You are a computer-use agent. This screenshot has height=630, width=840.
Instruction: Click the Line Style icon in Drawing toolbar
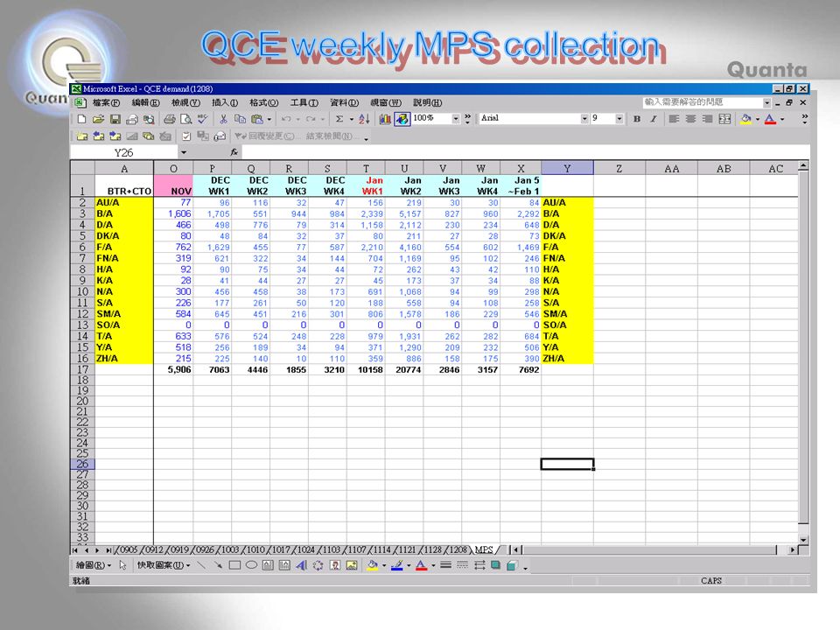pos(445,565)
